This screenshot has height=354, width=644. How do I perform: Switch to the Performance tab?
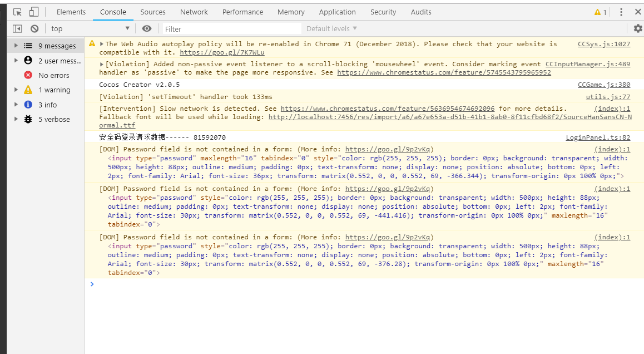[242, 12]
